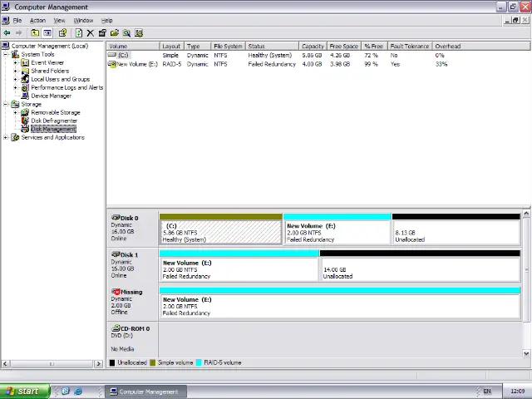Click the greyed Forward arrow in toolbar
This screenshot has width=532, height=399.
pyautogui.click(x=18, y=33)
